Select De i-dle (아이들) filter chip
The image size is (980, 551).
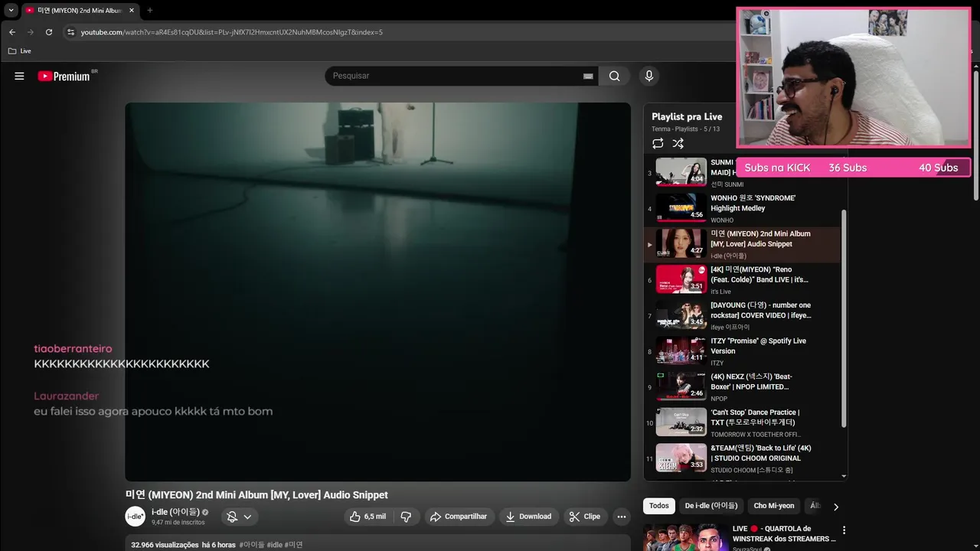pyautogui.click(x=711, y=506)
